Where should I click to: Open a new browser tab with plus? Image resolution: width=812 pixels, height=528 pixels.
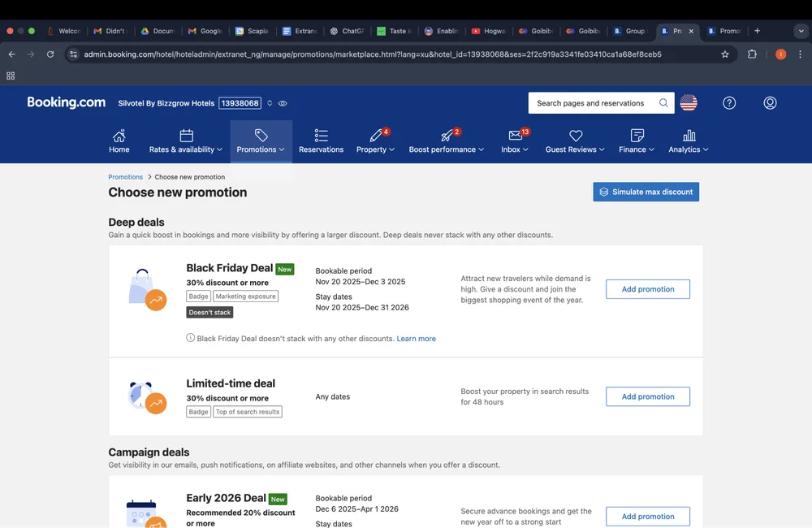[x=757, y=31]
